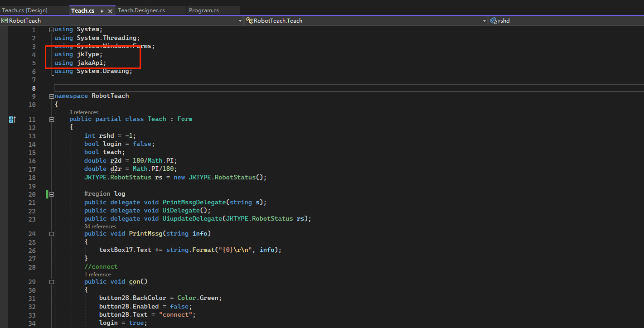
Task: Open the RobotTeach project dropdown
Action: (240, 21)
